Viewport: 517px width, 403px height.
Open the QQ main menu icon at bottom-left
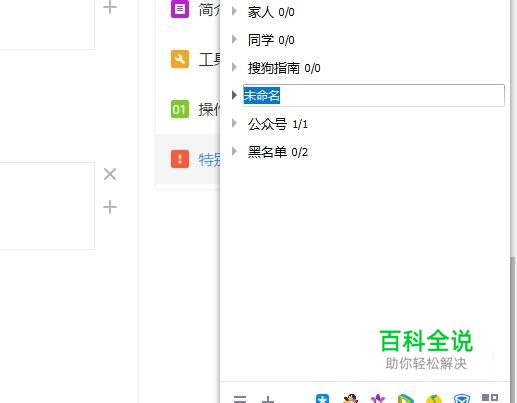(x=240, y=399)
